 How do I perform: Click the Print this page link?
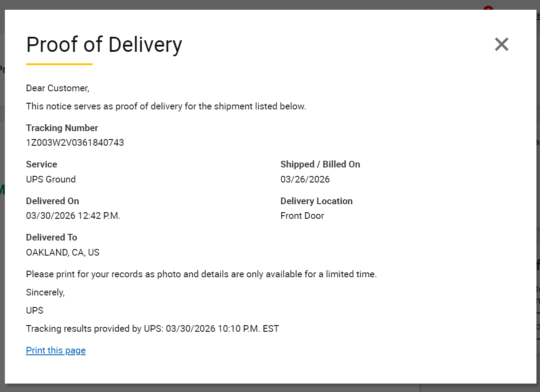(56, 350)
